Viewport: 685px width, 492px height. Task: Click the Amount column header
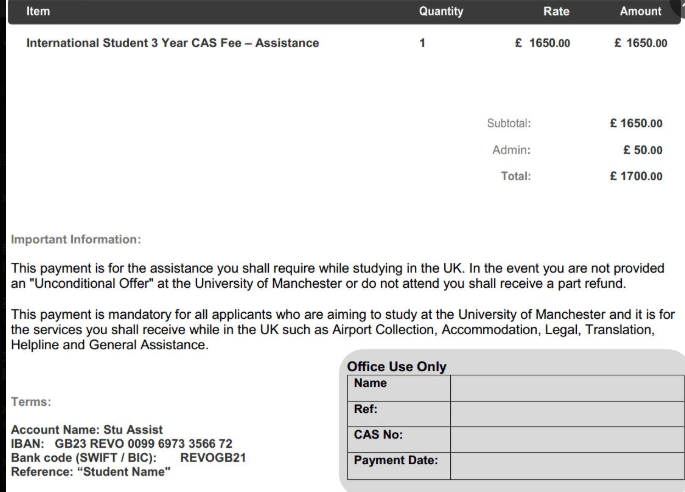(x=640, y=12)
